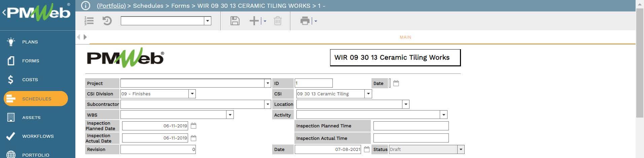The width and height of the screenshot is (644, 158).
Task: Click the vertical scrollbar thumb
Action: 640,62
